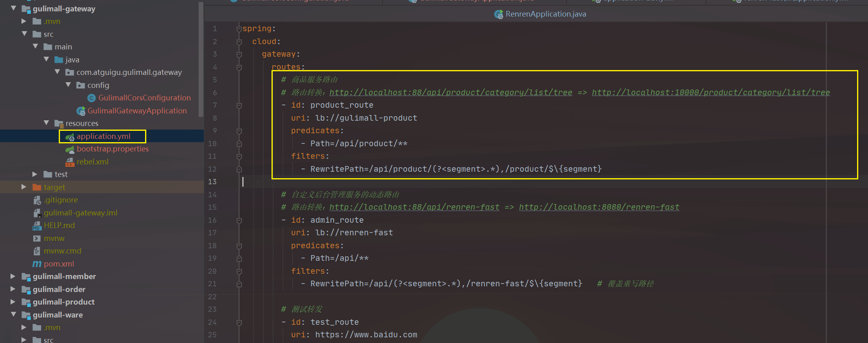Viewport: 868px width, 343px height.
Task: Click the gulimall-gateway.iml file icon
Action: 37,213
